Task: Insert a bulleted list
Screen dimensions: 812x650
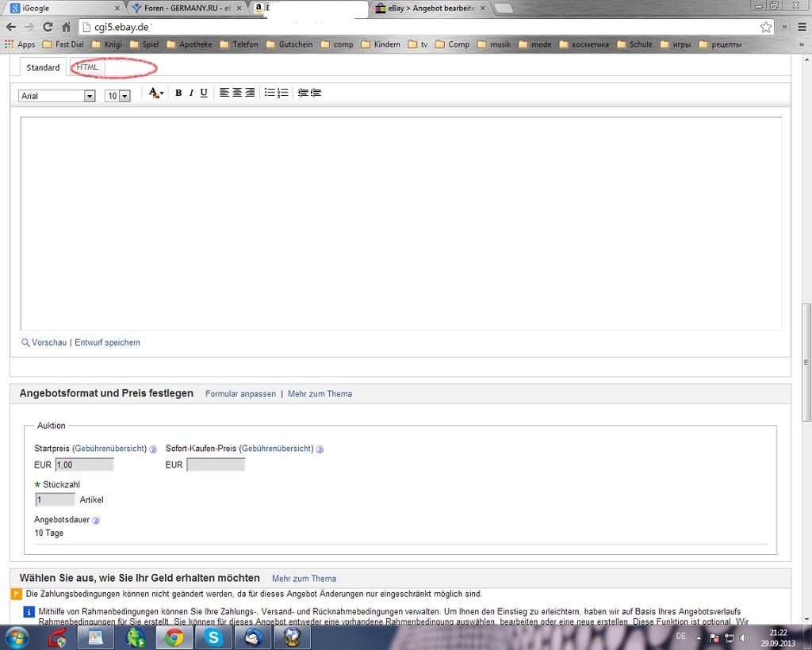Action: coord(270,93)
